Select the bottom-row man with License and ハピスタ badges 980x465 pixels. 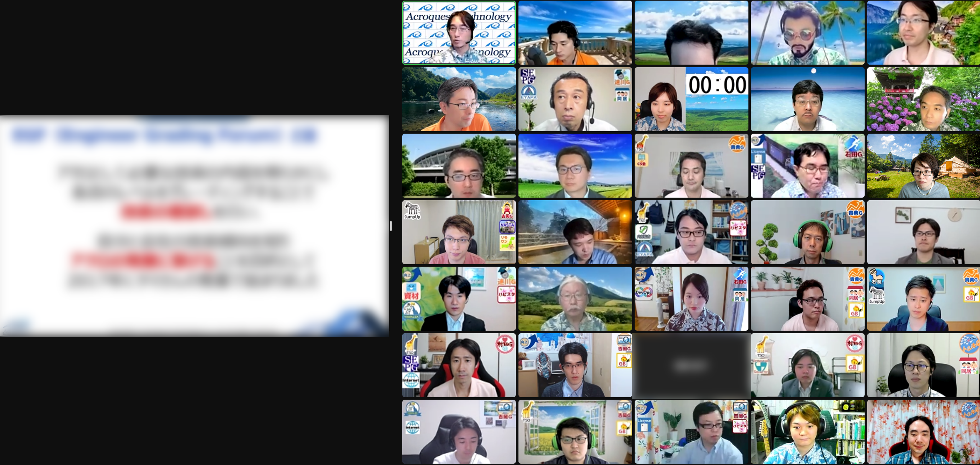(691, 431)
